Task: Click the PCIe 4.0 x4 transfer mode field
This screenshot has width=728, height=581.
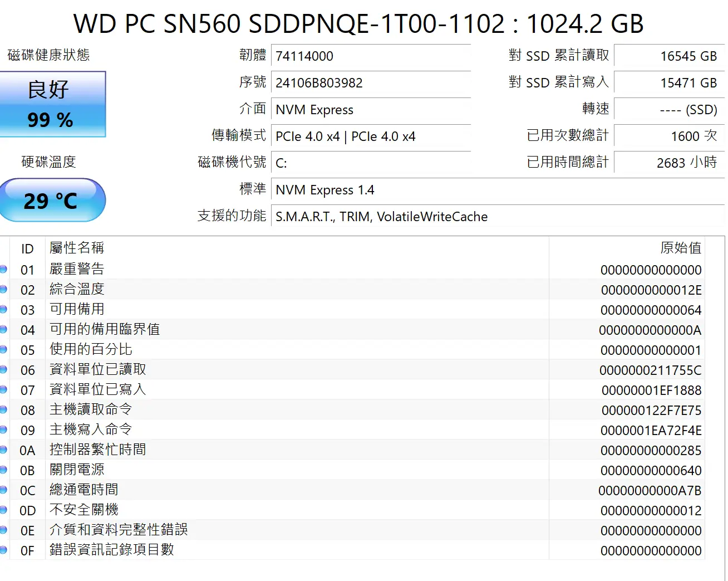Action: point(370,136)
